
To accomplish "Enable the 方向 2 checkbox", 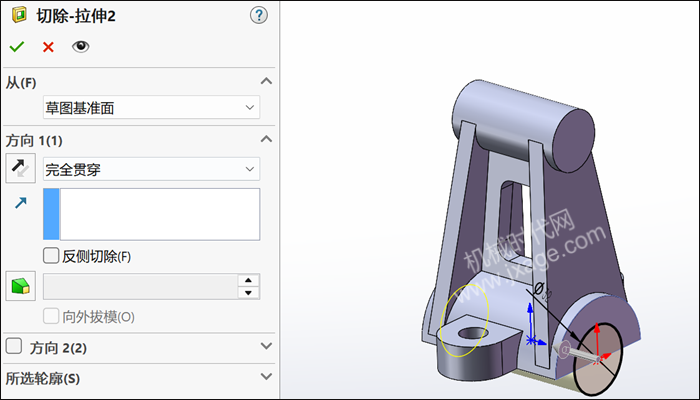I will [14, 347].
